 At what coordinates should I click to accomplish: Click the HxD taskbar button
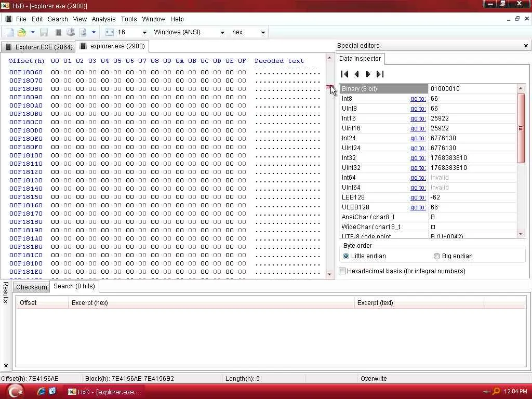click(104, 392)
